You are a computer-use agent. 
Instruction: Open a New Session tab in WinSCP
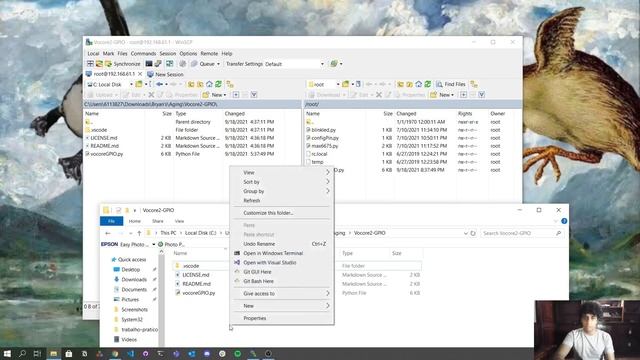tap(165, 74)
